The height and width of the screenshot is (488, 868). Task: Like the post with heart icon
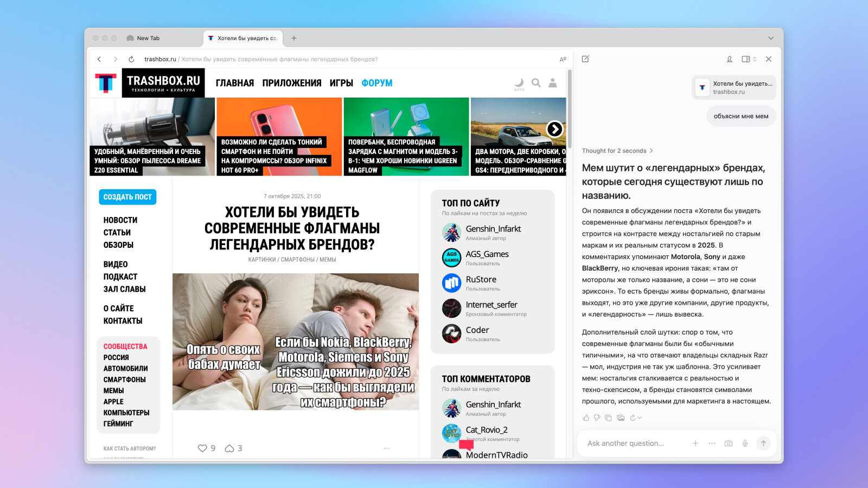pyautogui.click(x=202, y=448)
